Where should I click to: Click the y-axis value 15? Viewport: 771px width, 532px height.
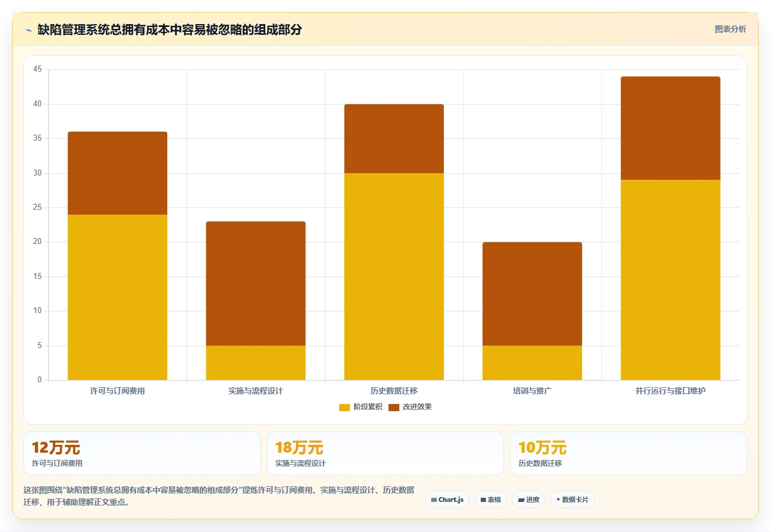[37, 277]
